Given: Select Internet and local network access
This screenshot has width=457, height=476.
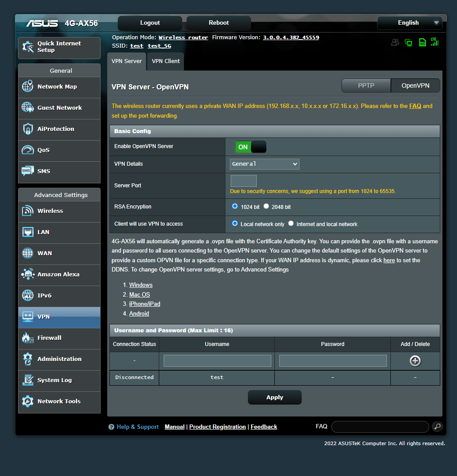Looking at the screenshot, I should coord(291,223).
